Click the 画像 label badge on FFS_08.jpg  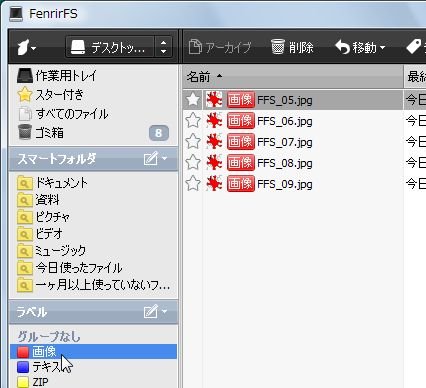pyautogui.click(x=241, y=163)
